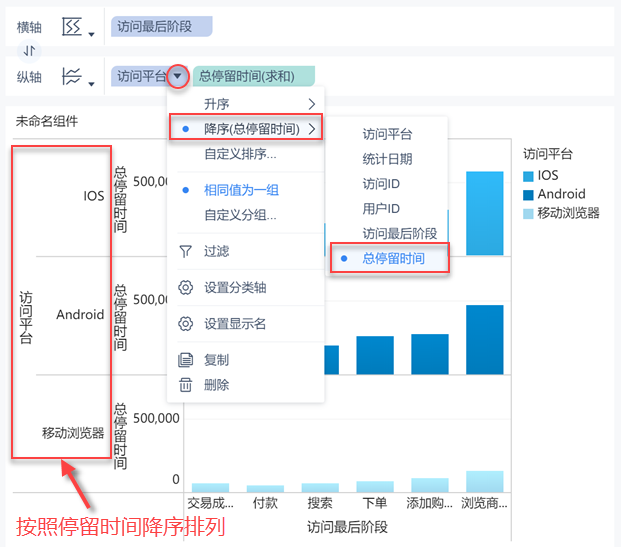Select the 访问最后阶段 field pill

coord(162,27)
